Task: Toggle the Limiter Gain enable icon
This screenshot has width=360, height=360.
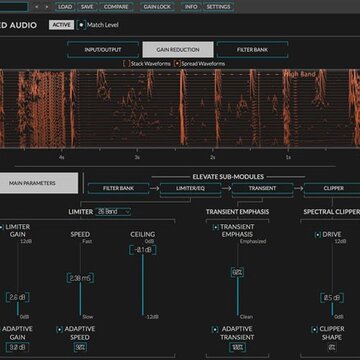Action: point(1,227)
